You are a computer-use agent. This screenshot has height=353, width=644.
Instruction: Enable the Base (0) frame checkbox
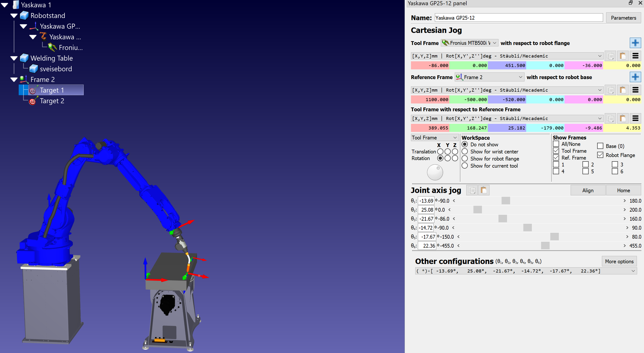click(x=600, y=146)
